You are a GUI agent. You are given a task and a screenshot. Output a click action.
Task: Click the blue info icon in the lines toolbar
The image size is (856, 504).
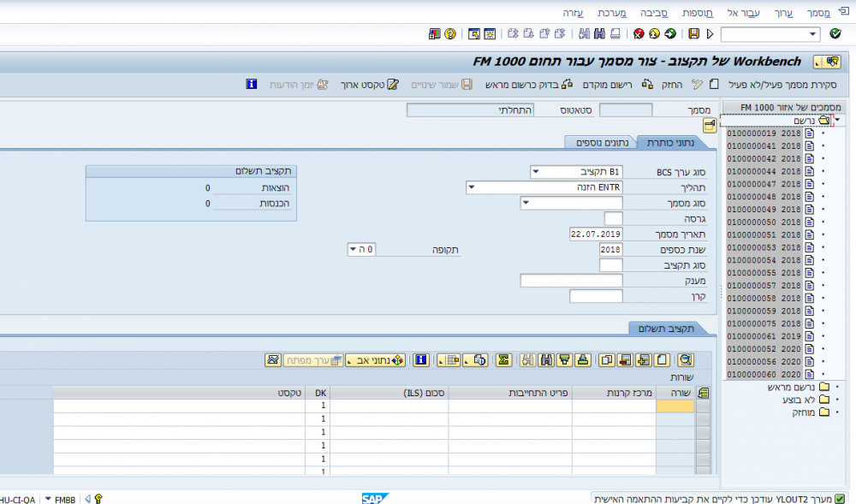pos(421,360)
